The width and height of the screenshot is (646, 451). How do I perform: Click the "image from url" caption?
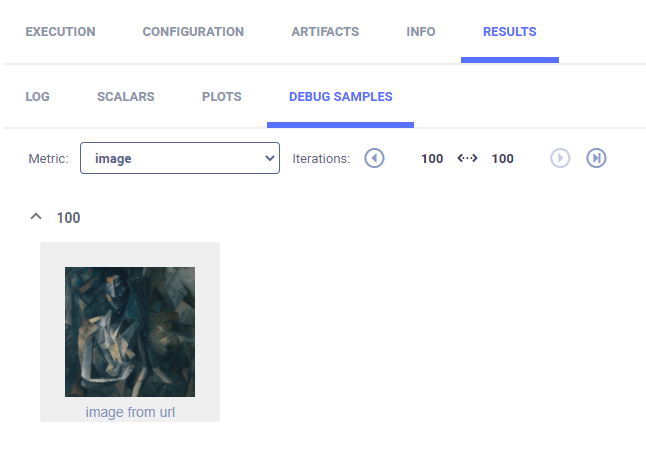coord(130,412)
